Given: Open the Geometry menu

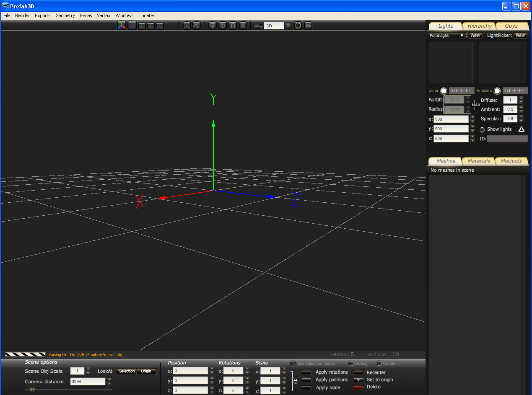Looking at the screenshot, I should [65, 15].
